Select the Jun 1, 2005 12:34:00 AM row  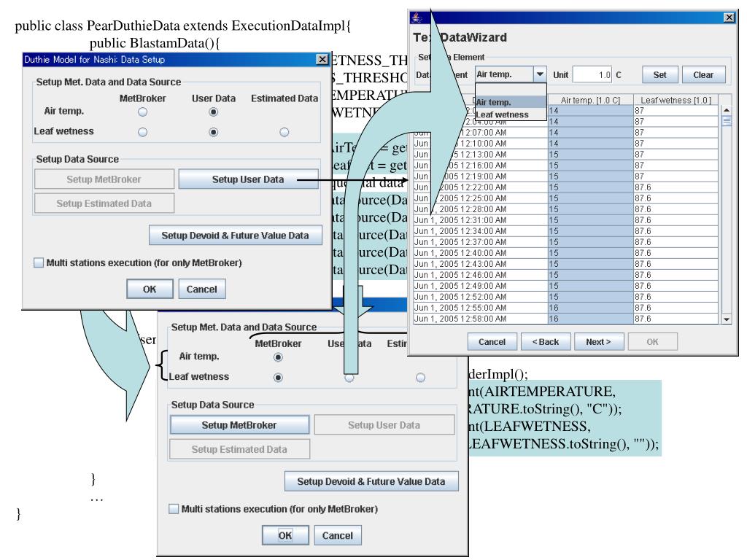point(565,231)
